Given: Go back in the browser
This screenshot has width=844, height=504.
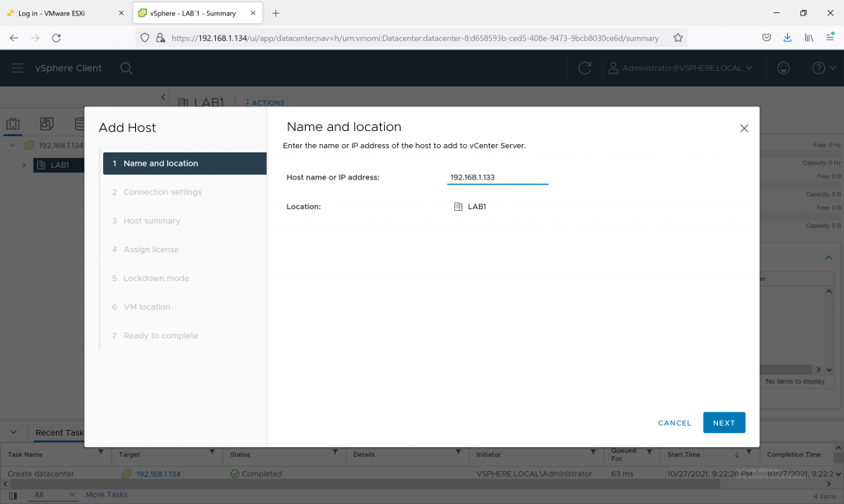Looking at the screenshot, I should pos(14,38).
